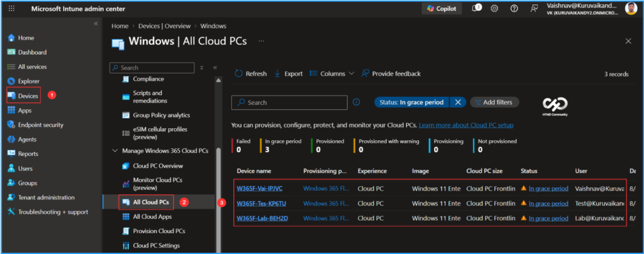Screen dimensions: 644x254
Task: Open the app launcher waffle icon
Action: pos(11,9)
